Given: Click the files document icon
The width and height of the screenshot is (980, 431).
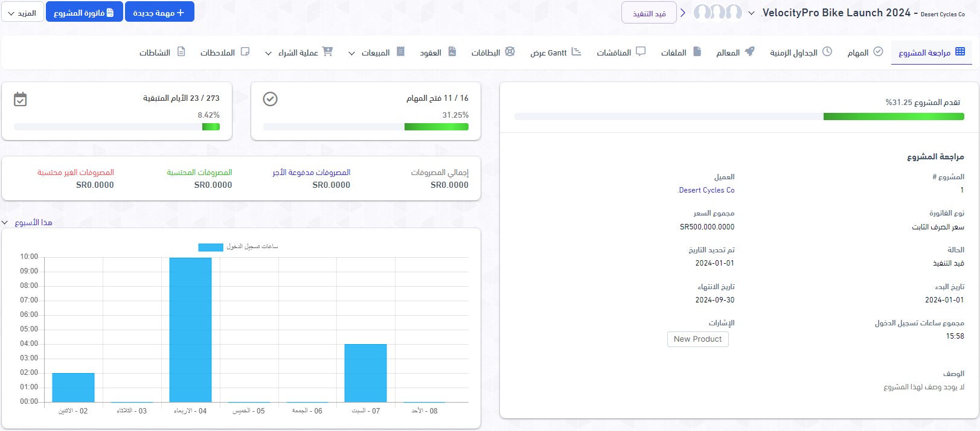Looking at the screenshot, I should click(697, 52).
